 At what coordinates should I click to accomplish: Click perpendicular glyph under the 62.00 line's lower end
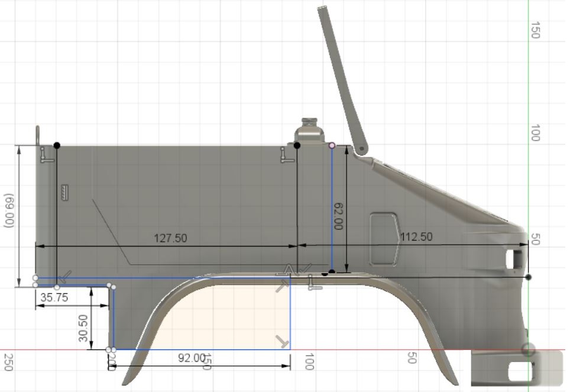coord(314,283)
